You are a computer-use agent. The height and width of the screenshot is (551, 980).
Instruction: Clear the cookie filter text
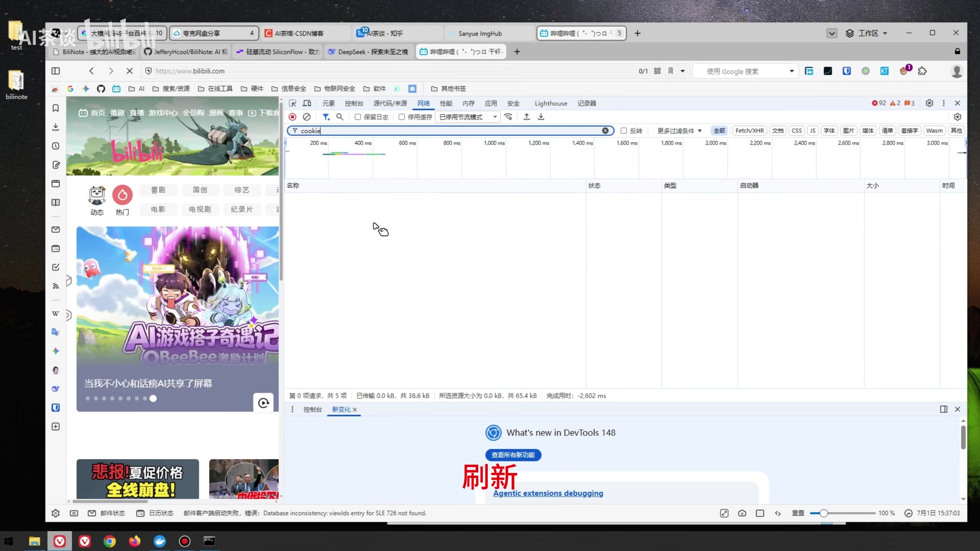(605, 131)
